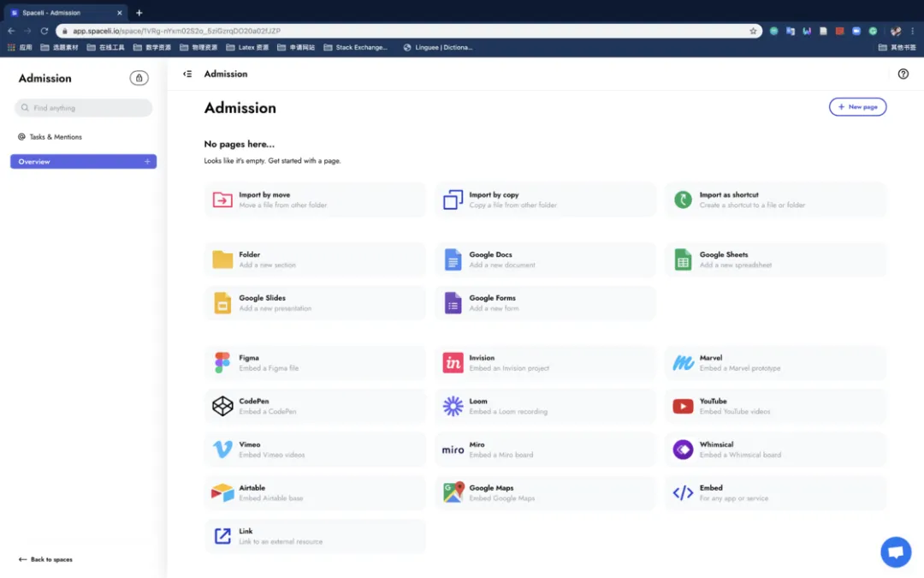
Task: Click the 'Embed YouTube videos' description
Action: 735,412
